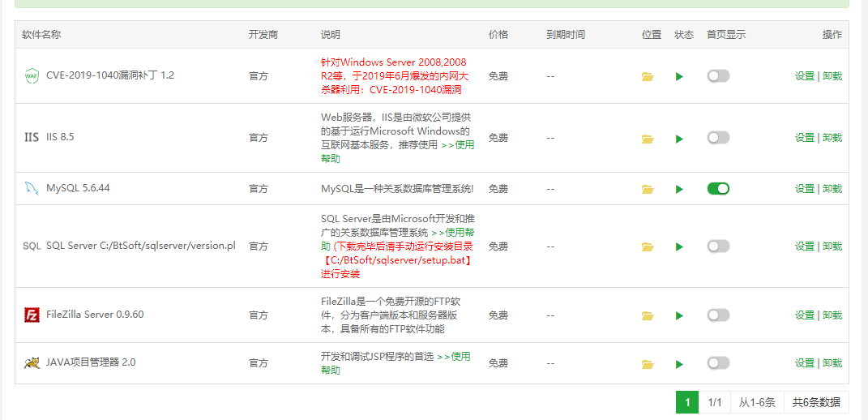This screenshot has width=868, height=420.
Task: Click status play icon for CVE-2019-1040 patch
Action: click(x=679, y=76)
